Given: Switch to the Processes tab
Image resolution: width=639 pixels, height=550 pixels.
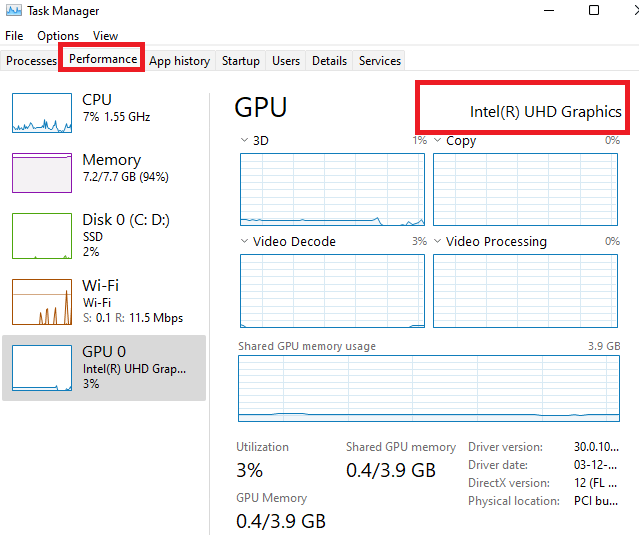Looking at the screenshot, I should click(31, 61).
